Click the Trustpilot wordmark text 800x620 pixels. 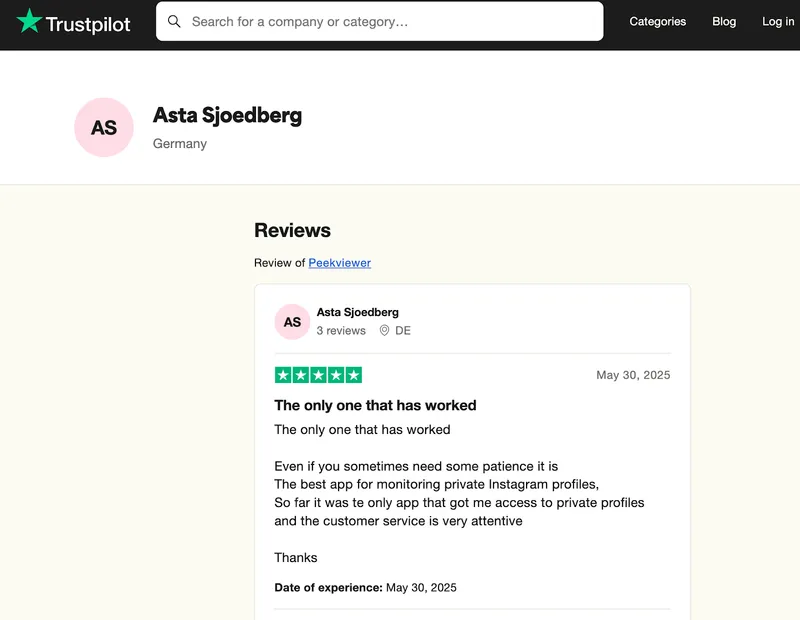point(88,24)
